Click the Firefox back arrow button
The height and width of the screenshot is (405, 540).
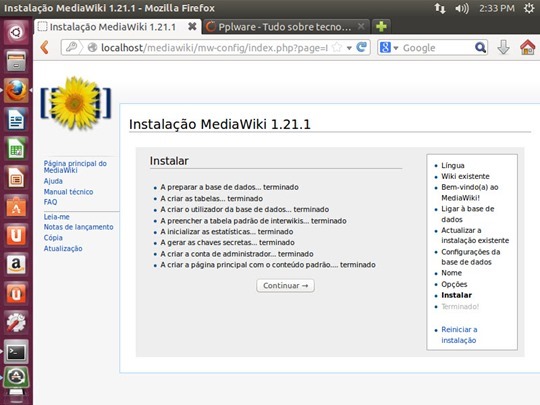tap(45, 47)
